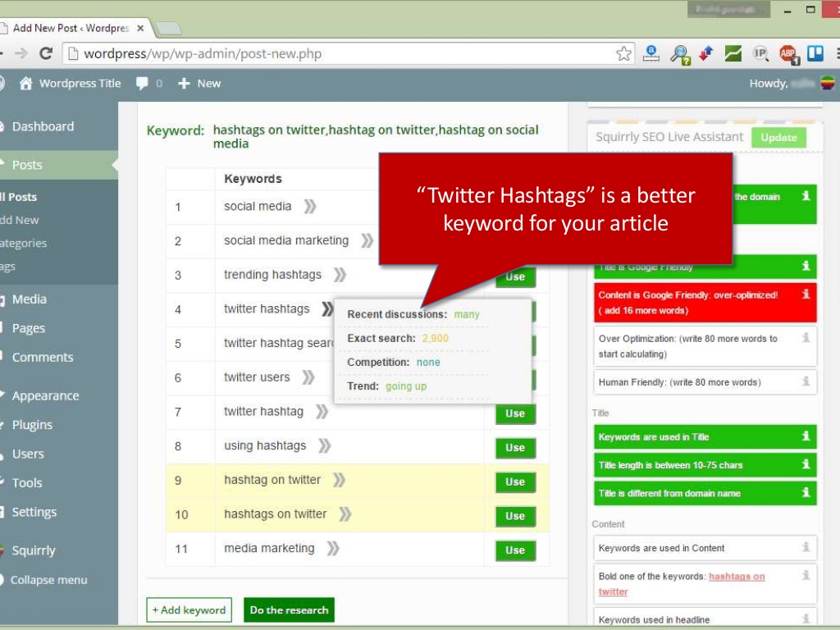
Task: Close the Add New Post tab
Action: 140,28
